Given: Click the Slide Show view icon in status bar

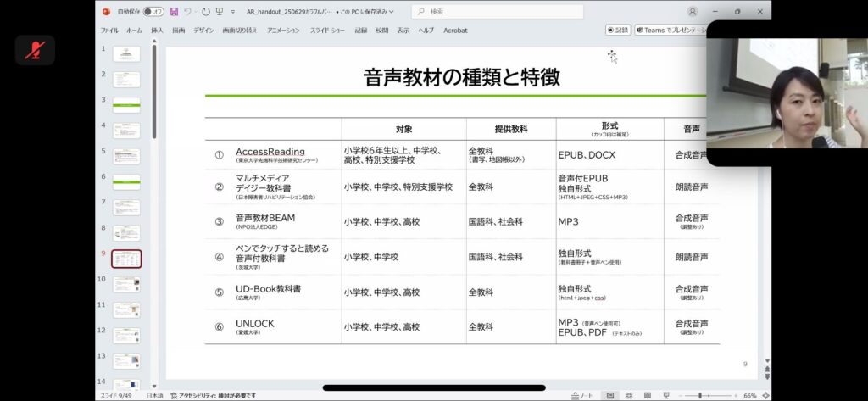Looking at the screenshot, I should tap(666, 395).
